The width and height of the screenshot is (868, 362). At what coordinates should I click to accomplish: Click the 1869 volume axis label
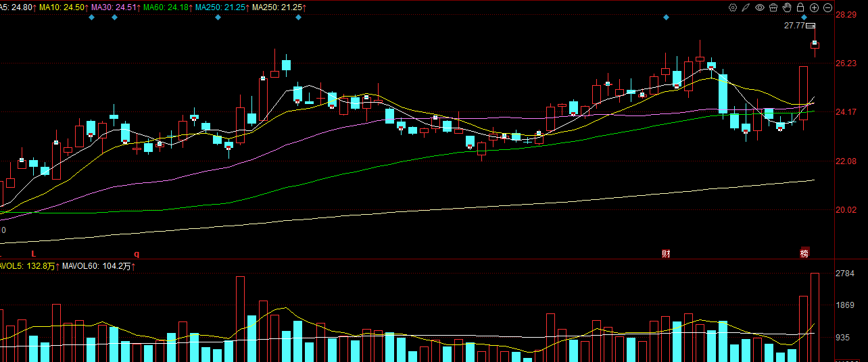point(846,305)
